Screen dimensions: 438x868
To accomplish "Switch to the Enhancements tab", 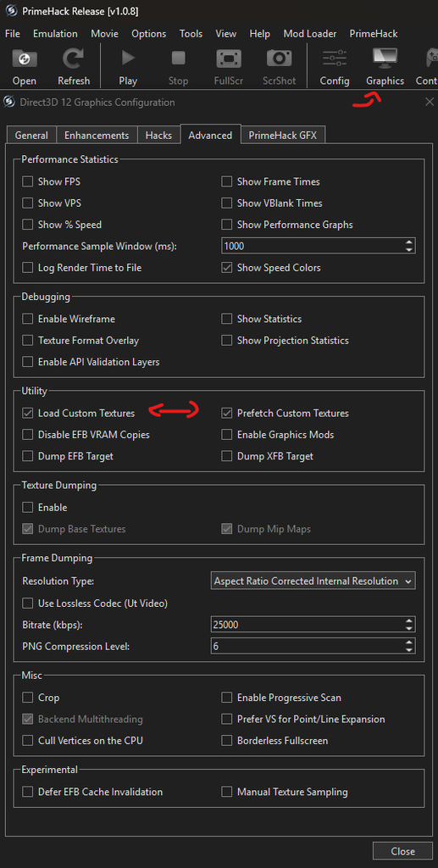I will click(x=97, y=135).
